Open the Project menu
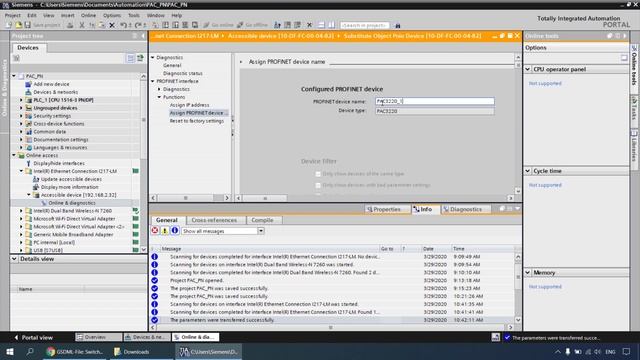 (12, 15)
